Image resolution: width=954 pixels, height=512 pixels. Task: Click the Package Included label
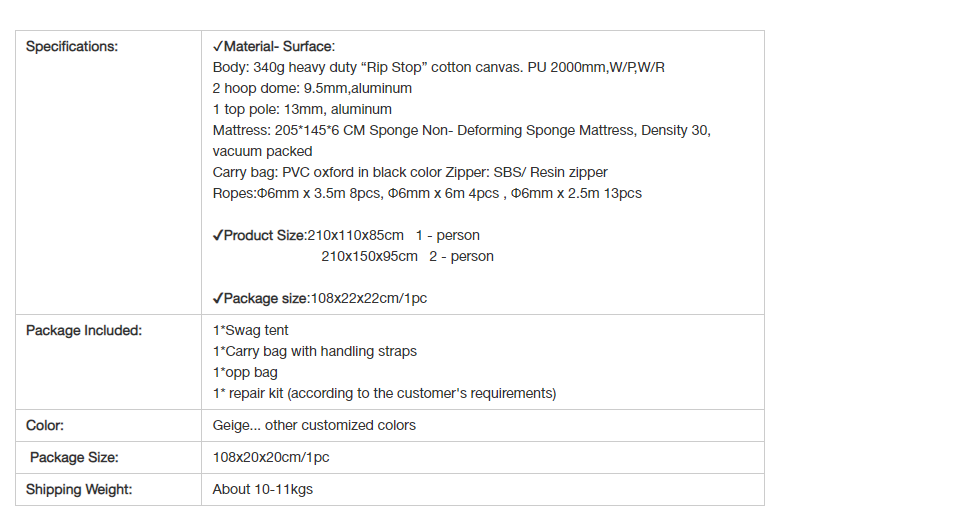[x=84, y=331]
